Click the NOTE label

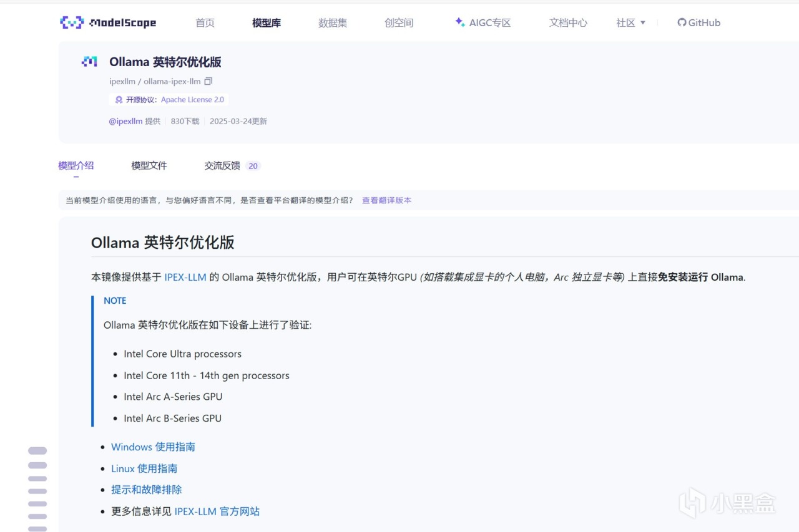tap(115, 301)
